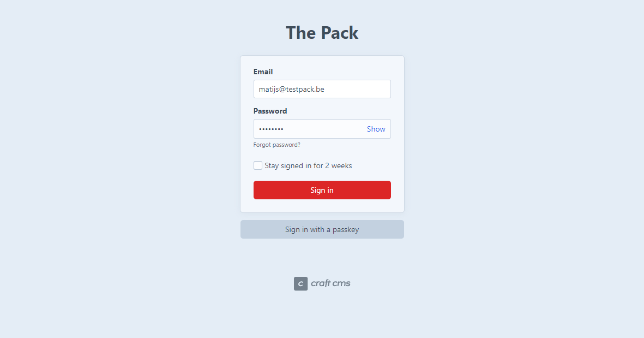The height and width of the screenshot is (338, 644).
Task: Click the Password field label
Action: point(270,111)
